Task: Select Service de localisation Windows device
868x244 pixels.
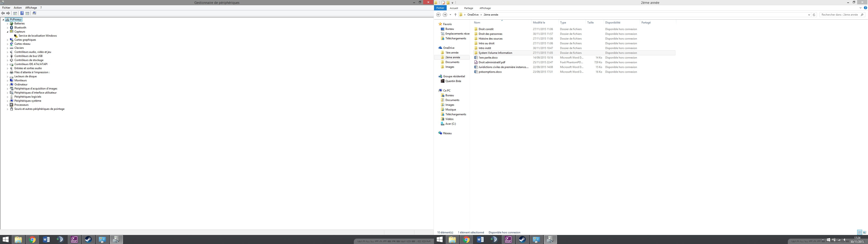Action: [37, 36]
